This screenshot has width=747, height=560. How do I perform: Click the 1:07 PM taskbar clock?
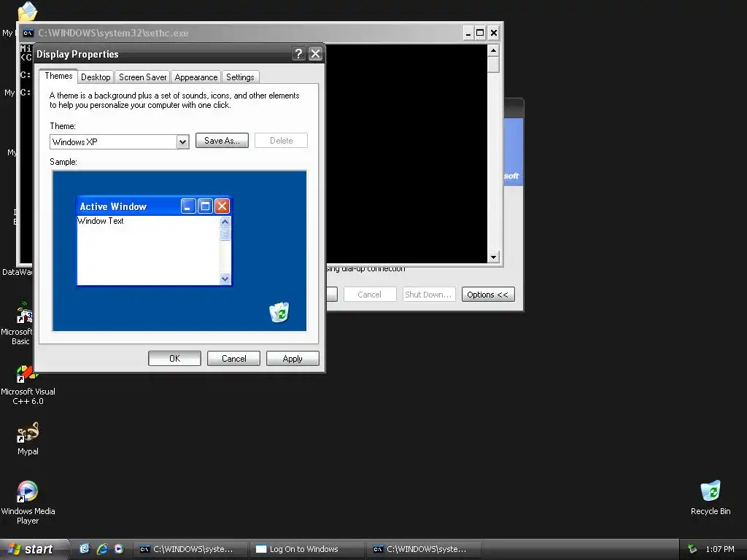click(x=720, y=549)
